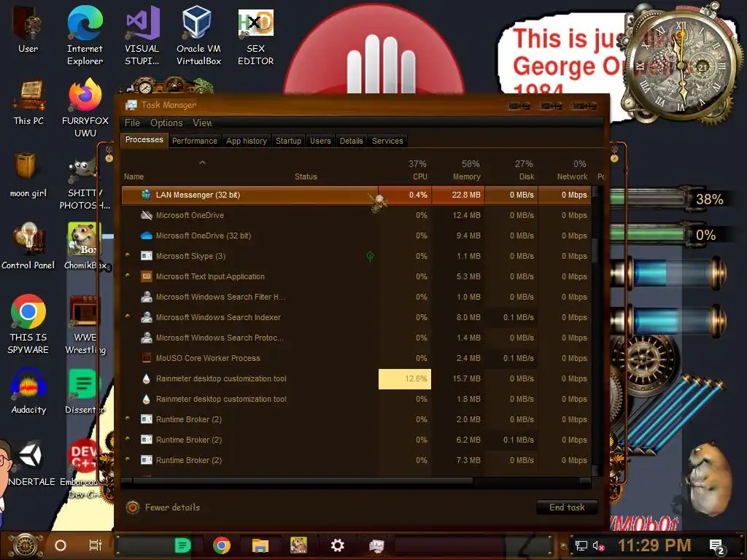Open the ChomikBox desktop icon
747x560 pixels.
coord(85,246)
